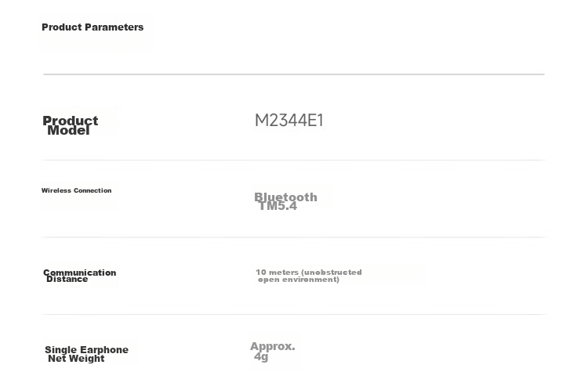Click the 10 meters unobstructed value text
588x372 pixels.
click(309, 276)
